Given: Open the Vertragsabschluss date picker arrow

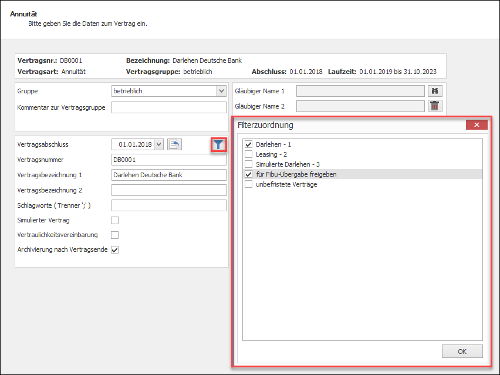Looking at the screenshot, I should click(159, 144).
